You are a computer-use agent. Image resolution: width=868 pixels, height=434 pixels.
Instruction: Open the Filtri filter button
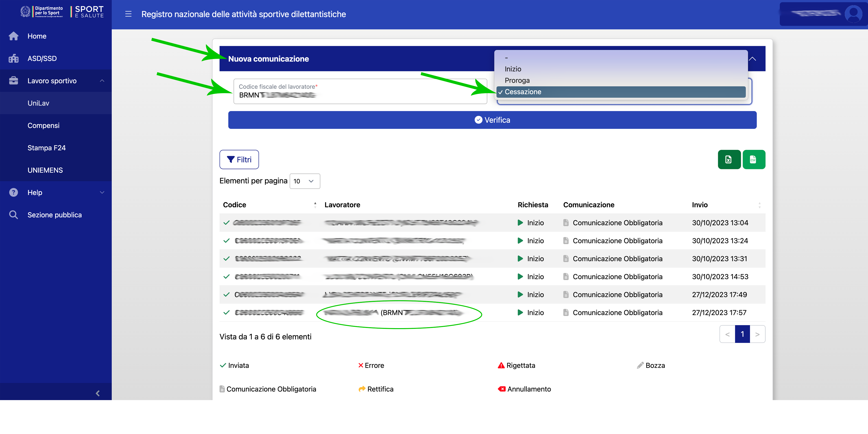tap(239, 159)
